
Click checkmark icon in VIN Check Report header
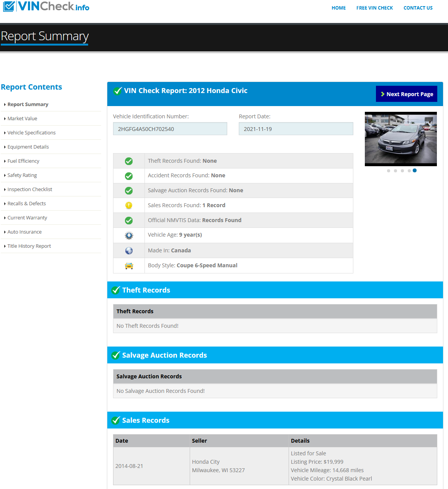[118, 91]
